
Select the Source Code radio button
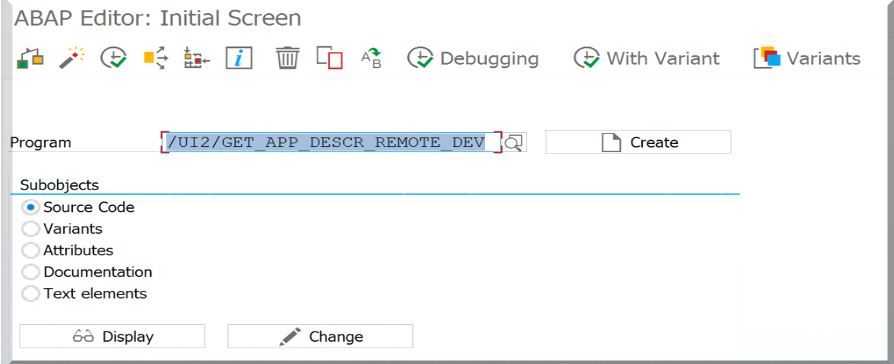pos(30,207)
